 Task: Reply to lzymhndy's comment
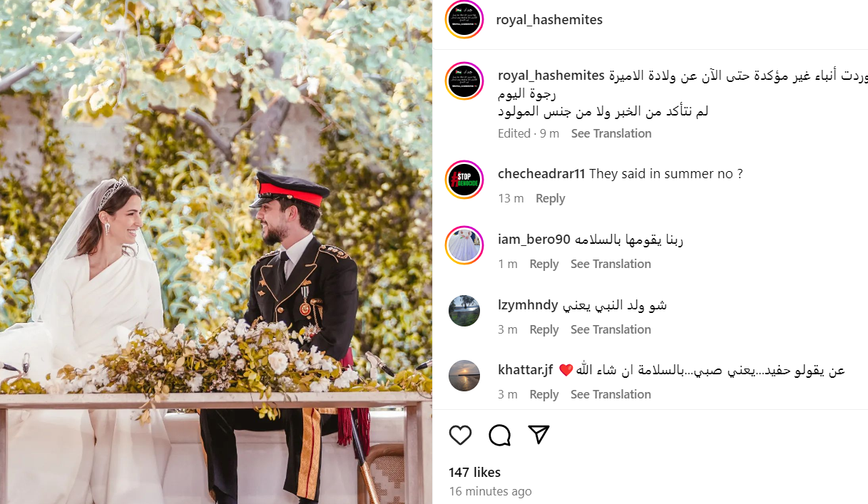point(543,330)
